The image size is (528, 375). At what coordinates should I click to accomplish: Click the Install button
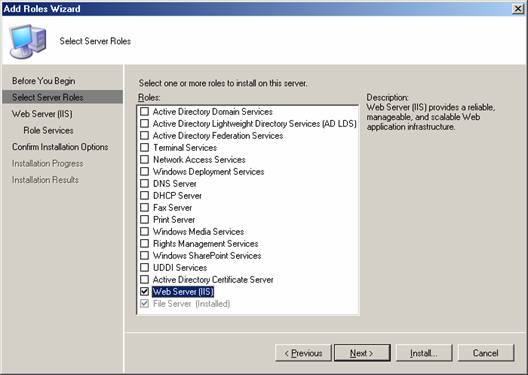coord(424,353)
